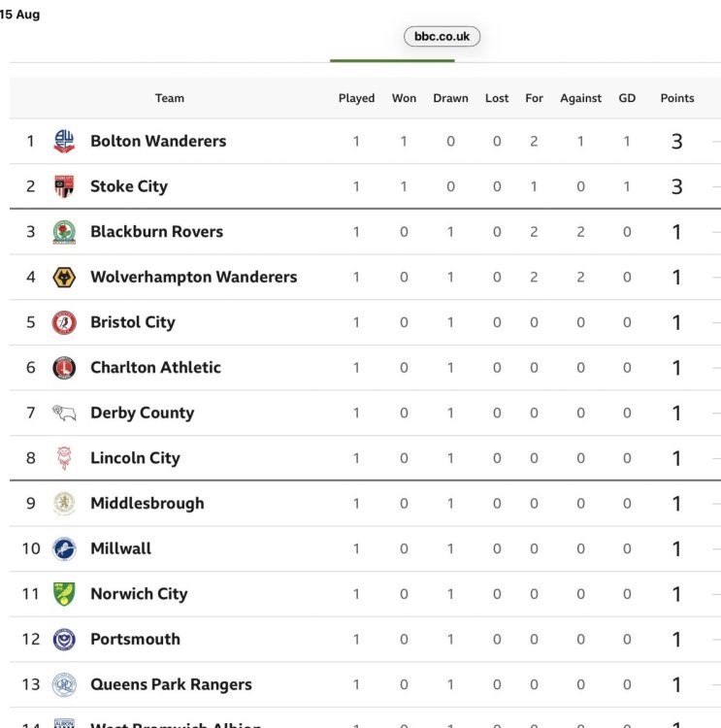Screen dimensions: 721x728
Task: Open the Lincoln City team link
Action: tap(135, 458)
